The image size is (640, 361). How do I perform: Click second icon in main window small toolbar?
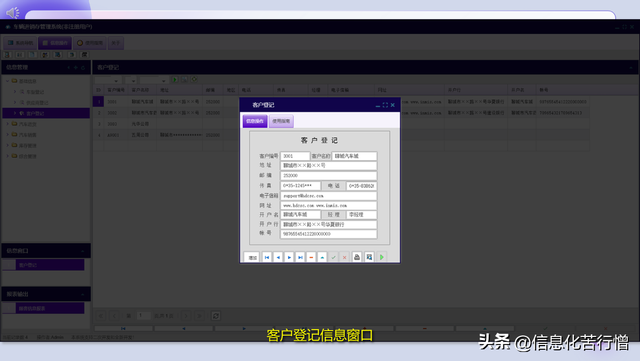click(x=20, y=55)
